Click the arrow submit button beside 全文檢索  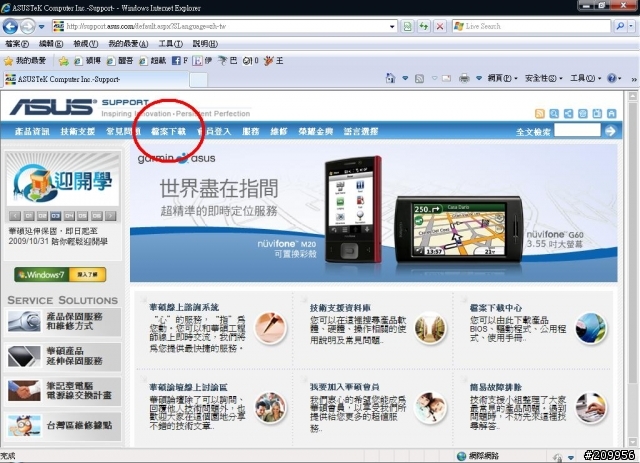(x=611, y=131)
